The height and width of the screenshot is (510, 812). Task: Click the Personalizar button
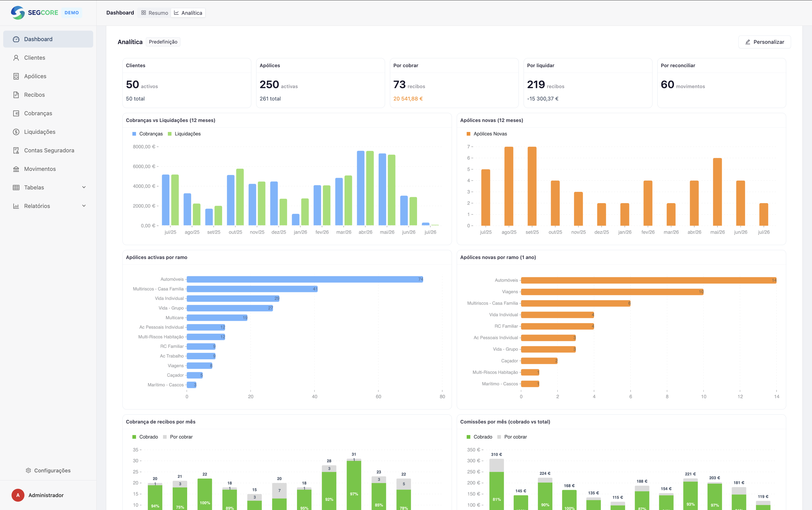(764, 42)
